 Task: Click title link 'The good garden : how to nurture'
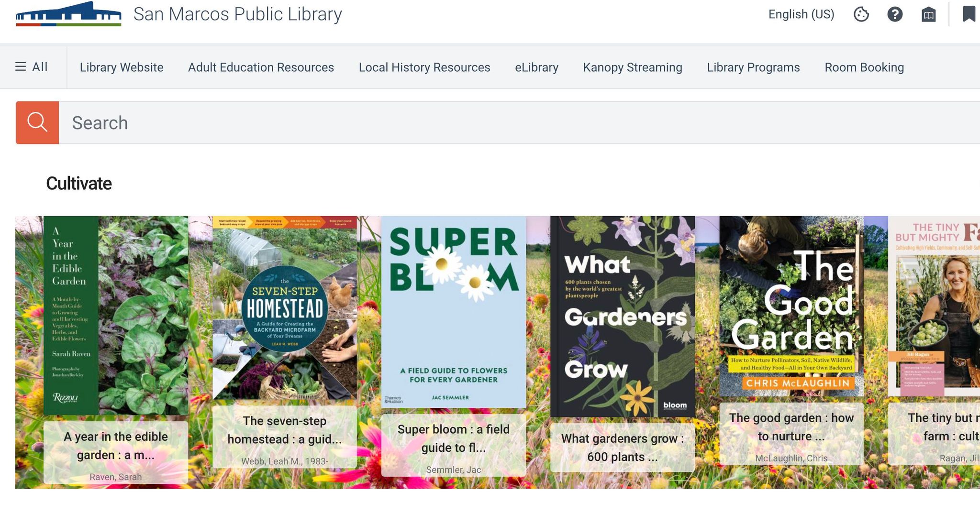point(791,427)
